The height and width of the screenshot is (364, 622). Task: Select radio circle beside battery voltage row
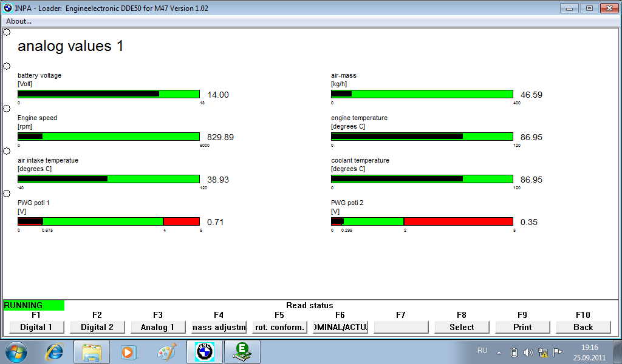click(7, 66)
